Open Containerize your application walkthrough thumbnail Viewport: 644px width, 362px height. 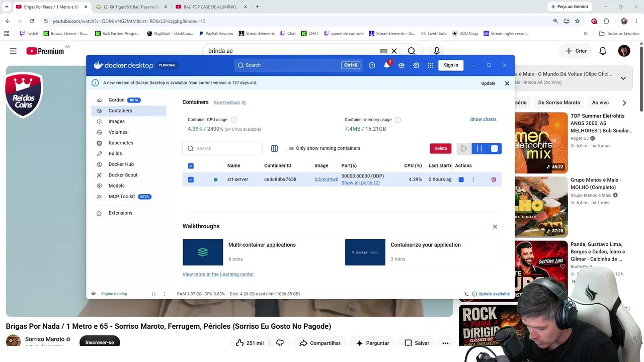tap(365, 252)
